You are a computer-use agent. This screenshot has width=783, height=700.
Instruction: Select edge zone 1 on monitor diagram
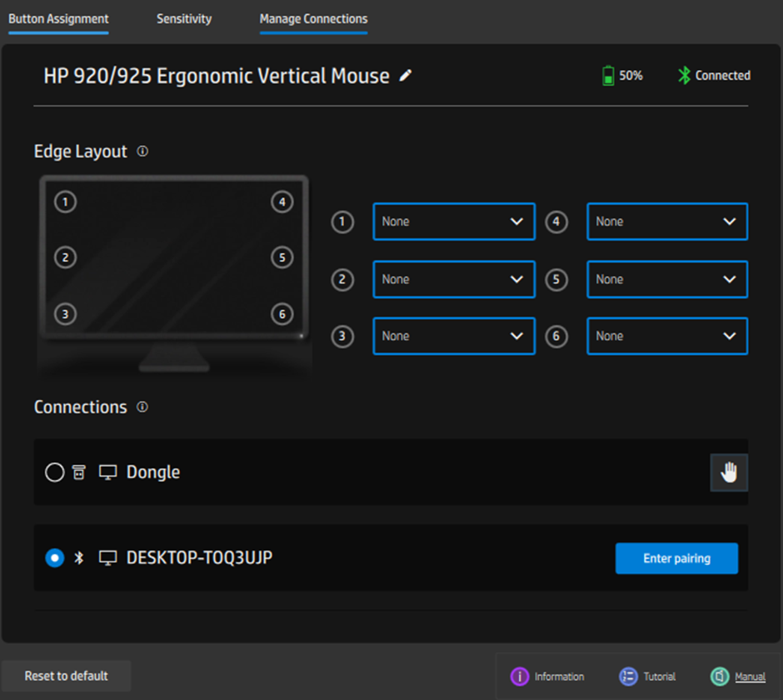coord(66,202)
